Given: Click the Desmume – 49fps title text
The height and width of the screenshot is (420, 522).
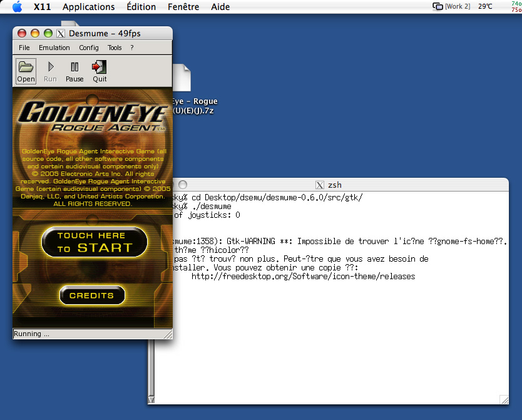Looking at the screenshot, I should 105,33.
